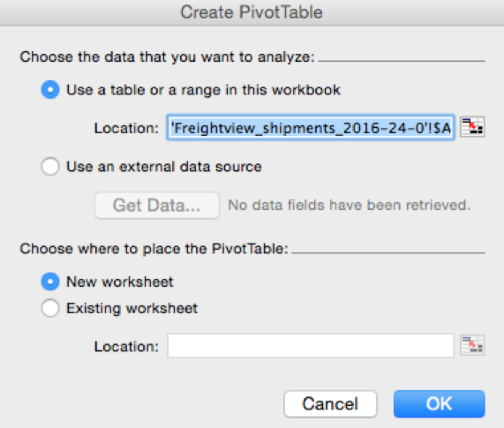This screenshot has width=504, height=428.
Task: Select 'Use a table or a range' radio button
Action: point(50,90)
